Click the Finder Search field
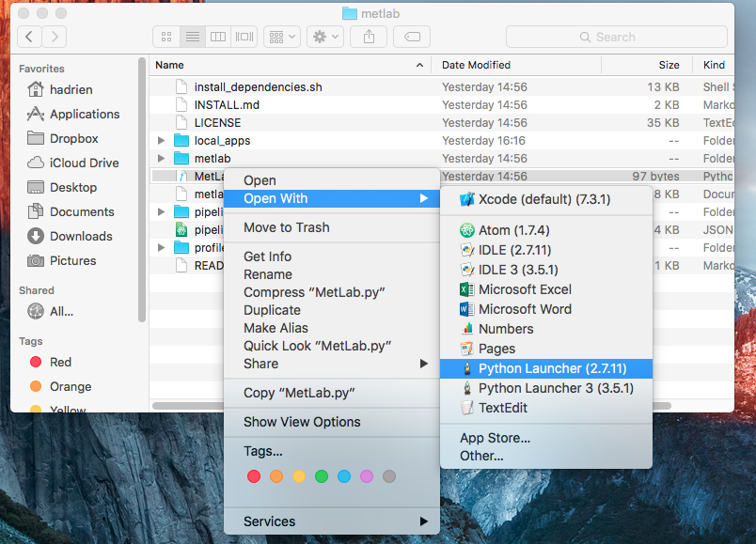Image resolution: width=756 pixels, height=544 pixels. tap(616, 37)
